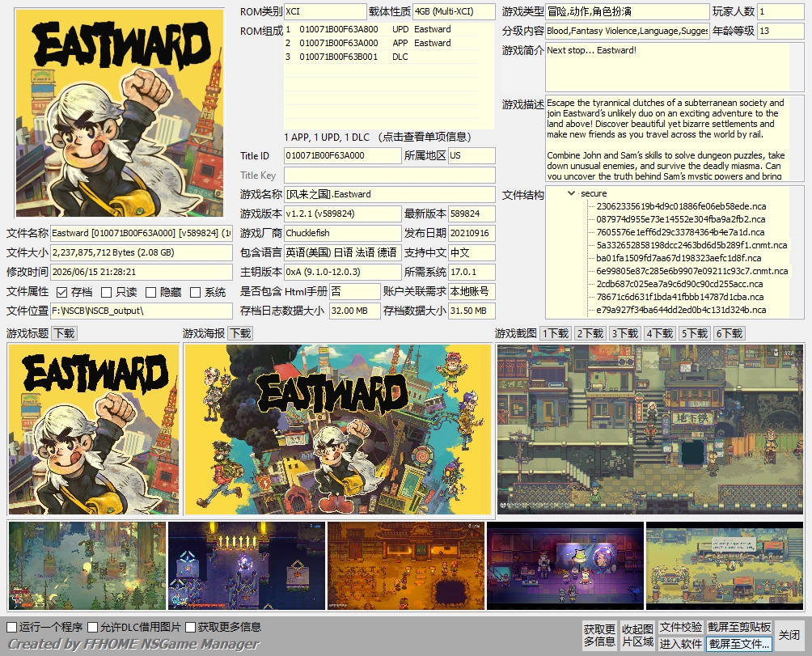Select e79a927f34ba644dd2ed0b4c131d324b.nca file

(681, 310)
